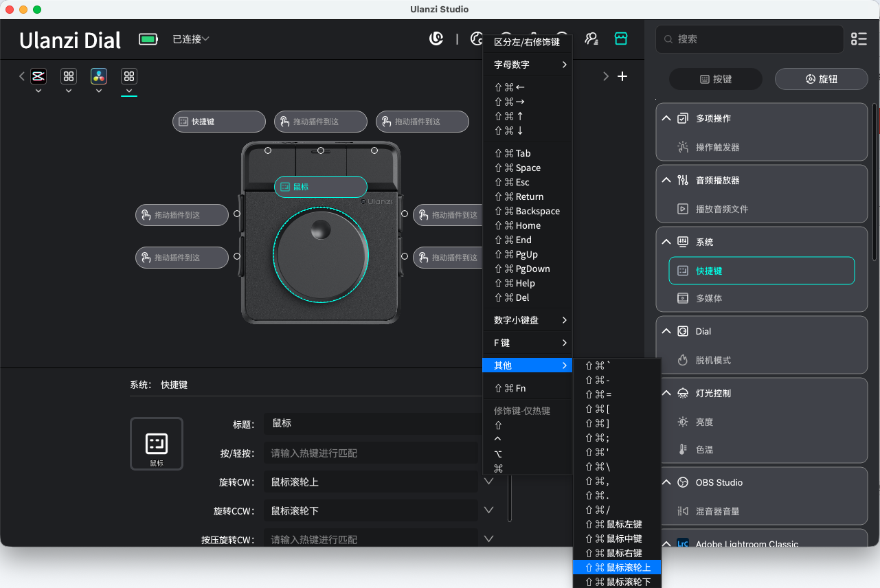This screenshot has height=588, width=880.
Task: Select the 脱机模式 plugin entry
Action: point(762,360)
